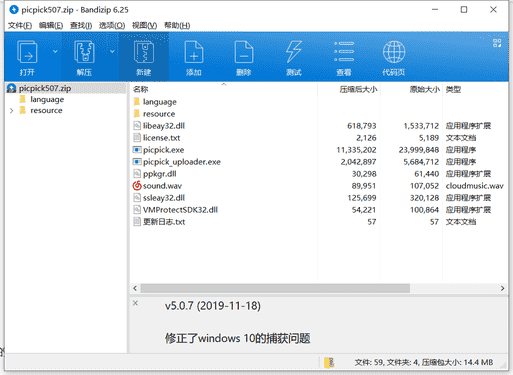Select 更新日志.txt in the file list
Viewport: 513px width, 375px height.
[164, 222]
